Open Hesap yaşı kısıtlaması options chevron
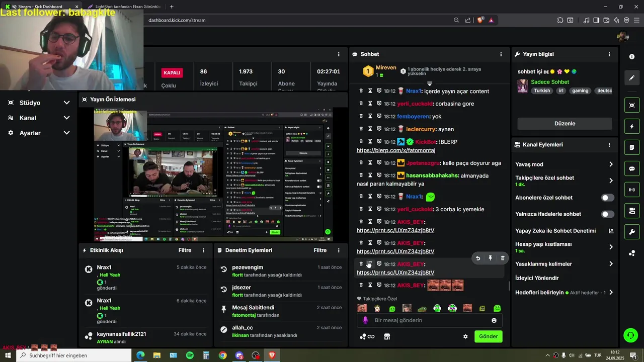The image size is (644, 362). click(x=611, y=247)
